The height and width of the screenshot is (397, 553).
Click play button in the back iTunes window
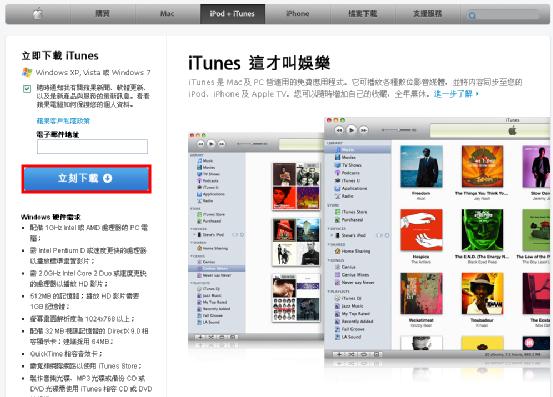[x=211, y=143]
